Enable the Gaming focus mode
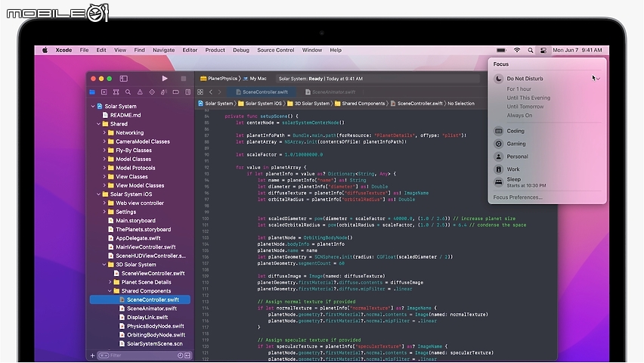 (509, 144)
